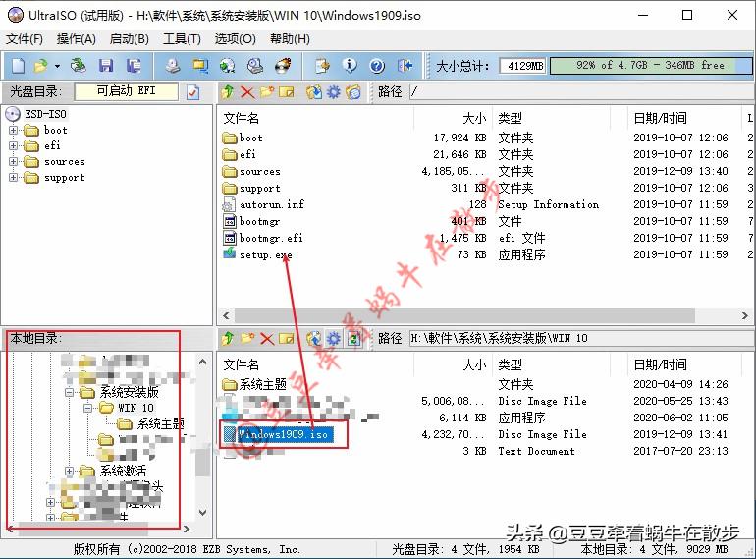The image size is (756, 559).
Task: Click the Open CD/DVD toolbar icon
Action: [x=78, y=66]
